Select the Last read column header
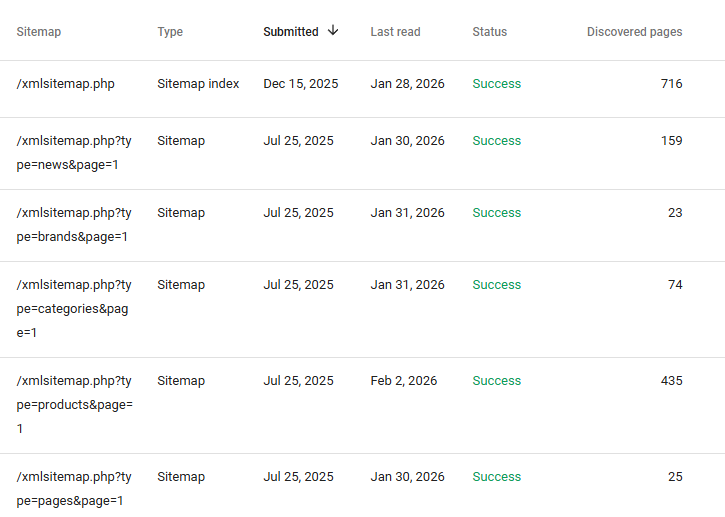This screenshot has width=725, height=517. point(395,32)
